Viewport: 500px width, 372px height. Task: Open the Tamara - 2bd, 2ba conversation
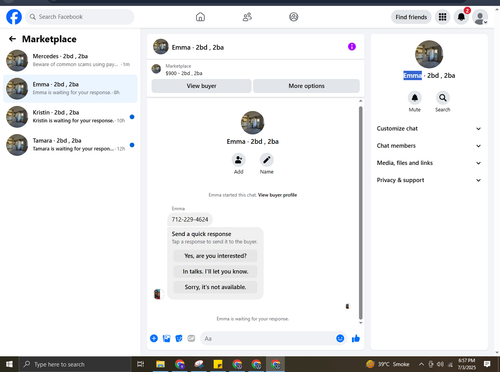(70, 145)
